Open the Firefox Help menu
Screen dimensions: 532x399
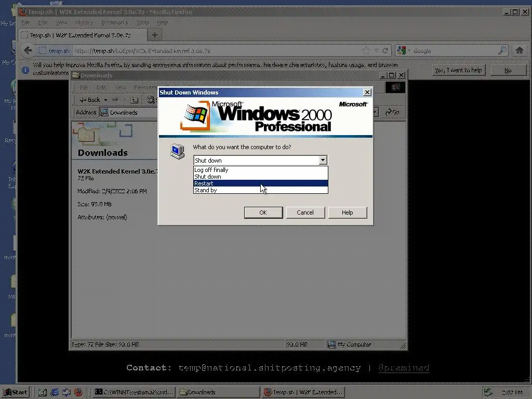[162, 23]
